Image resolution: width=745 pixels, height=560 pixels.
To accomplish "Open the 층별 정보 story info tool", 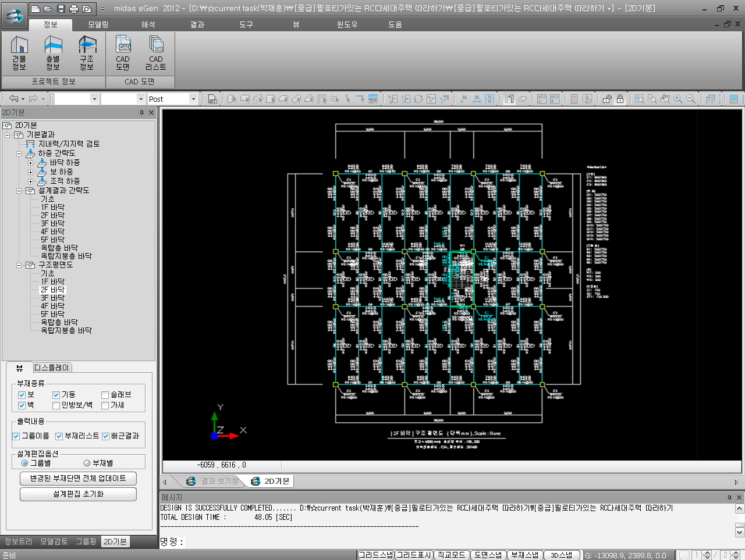I will [x=53, y=53].
